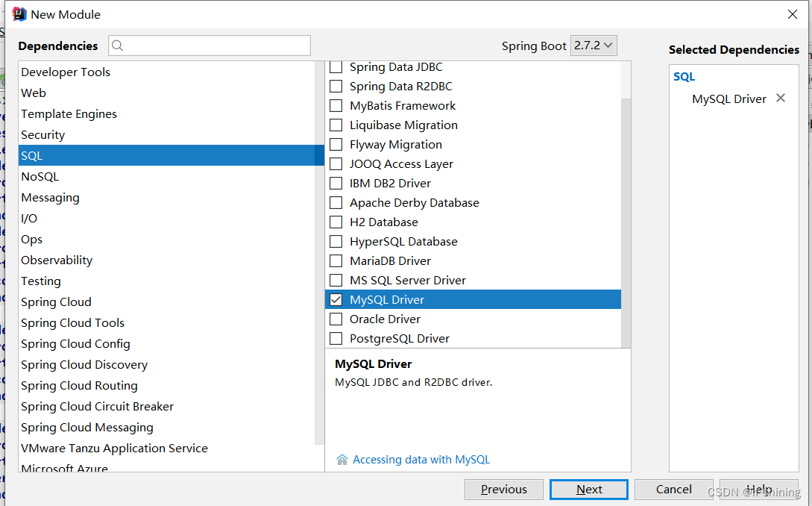Go back with the Previous button
This screenshot has width=812, height=506.
click(503, 490)
